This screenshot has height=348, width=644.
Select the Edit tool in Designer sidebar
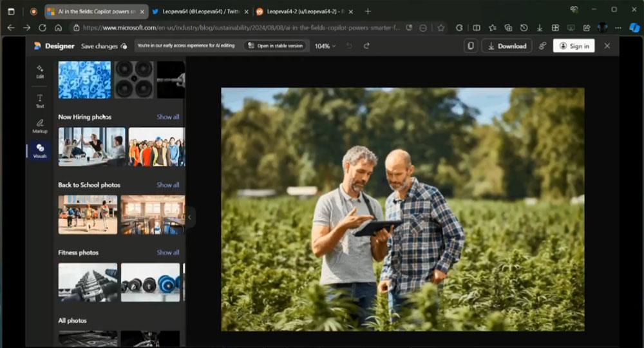[x=40, y=72]
